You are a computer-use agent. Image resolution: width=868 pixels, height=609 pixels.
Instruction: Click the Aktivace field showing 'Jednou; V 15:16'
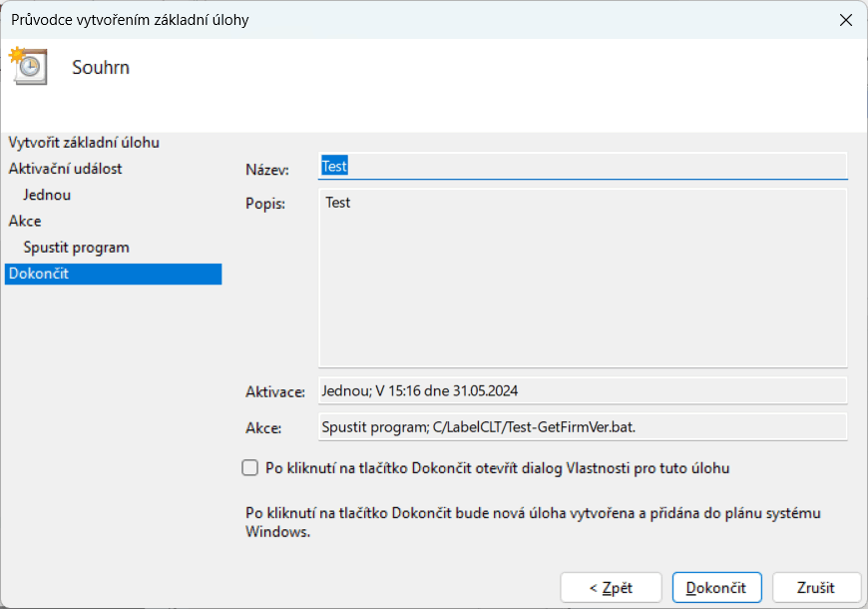[583, 390]
